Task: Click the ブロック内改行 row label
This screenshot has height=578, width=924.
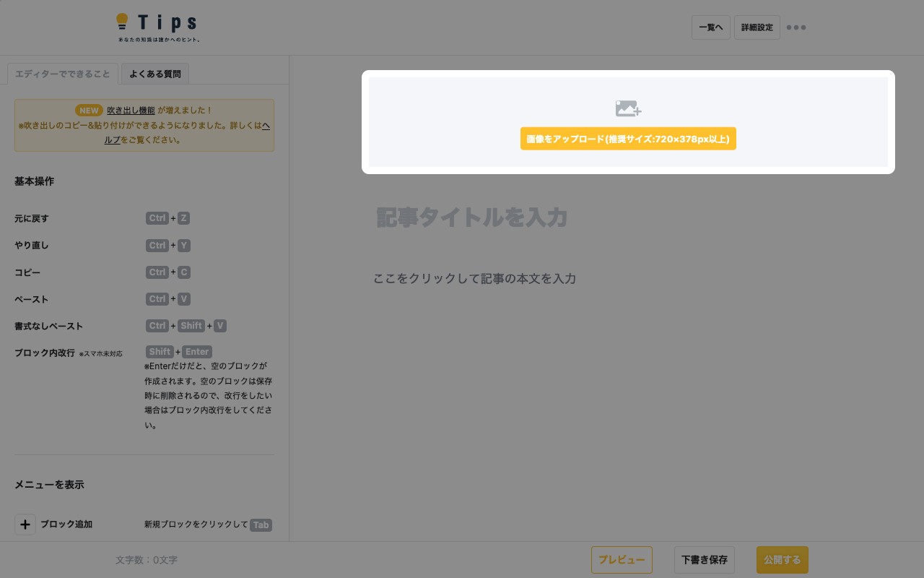Action: pyautogui.click(x=45, y=353)
